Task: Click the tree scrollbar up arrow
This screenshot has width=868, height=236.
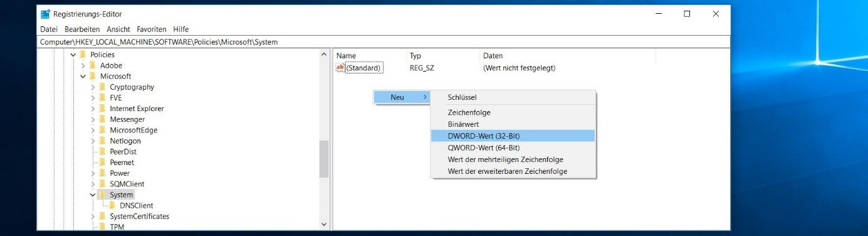Action: tap(324, 55)
